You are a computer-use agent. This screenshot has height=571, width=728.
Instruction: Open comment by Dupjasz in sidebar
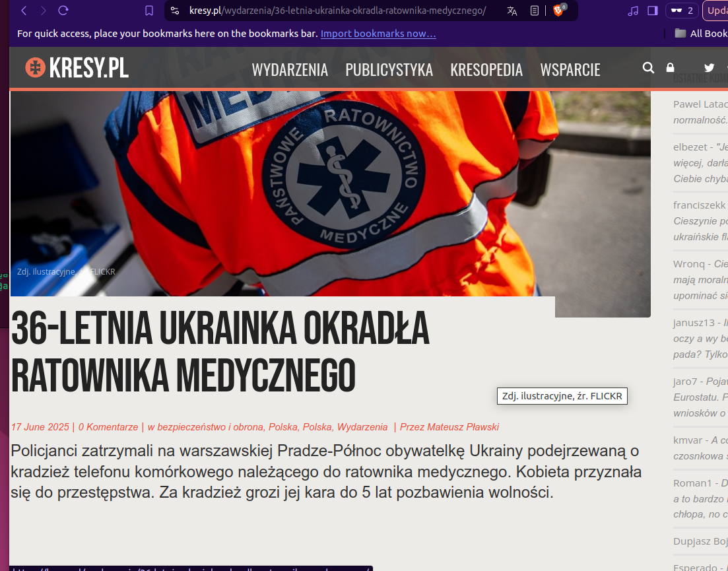tap(700, 541)
